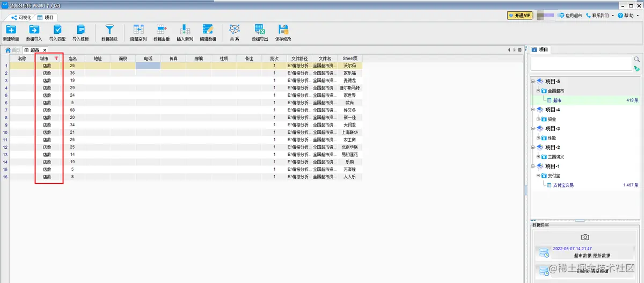Click the project search input field
This screenshot has width=644, height=283.
click(x=581, y=63)
